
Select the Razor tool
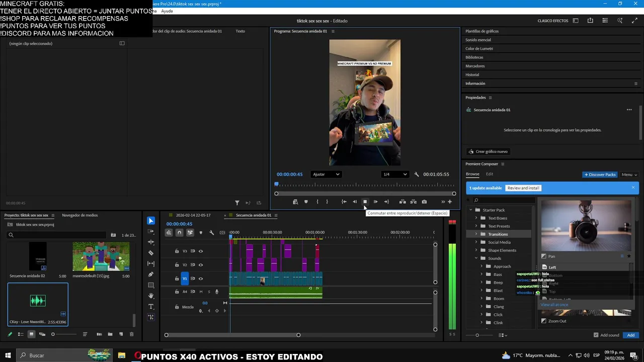pyautogui.click(x=151, y=253)
